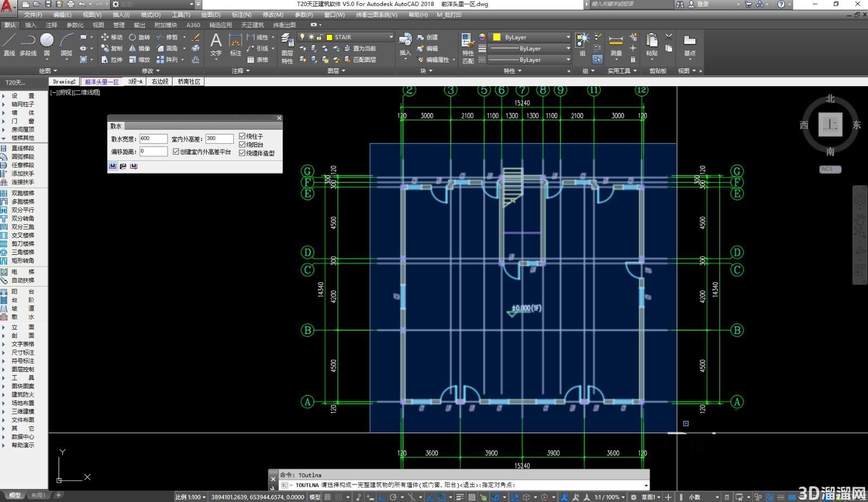Toggle 创建室内外高差平台 checkbox
This screenshot has width=868, height=502.
pyautogui.click(x=176, y=152)
